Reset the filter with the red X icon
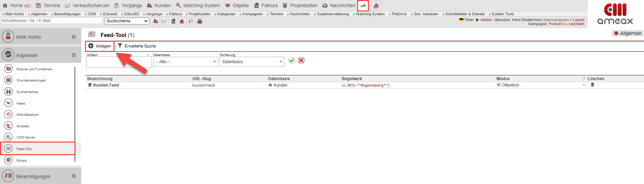This screenshot has height=184, width=644. coord(301,60)
